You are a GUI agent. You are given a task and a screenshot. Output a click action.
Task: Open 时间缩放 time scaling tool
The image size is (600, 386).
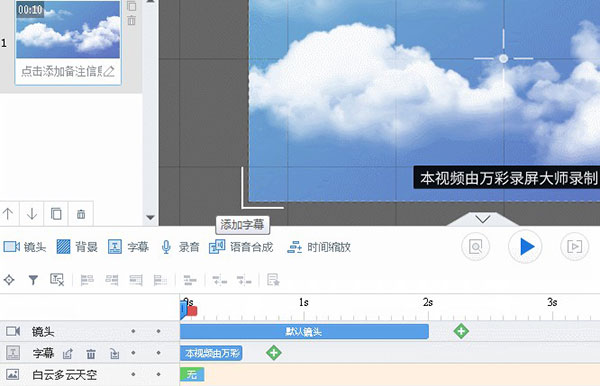click(x=319, y=247)
